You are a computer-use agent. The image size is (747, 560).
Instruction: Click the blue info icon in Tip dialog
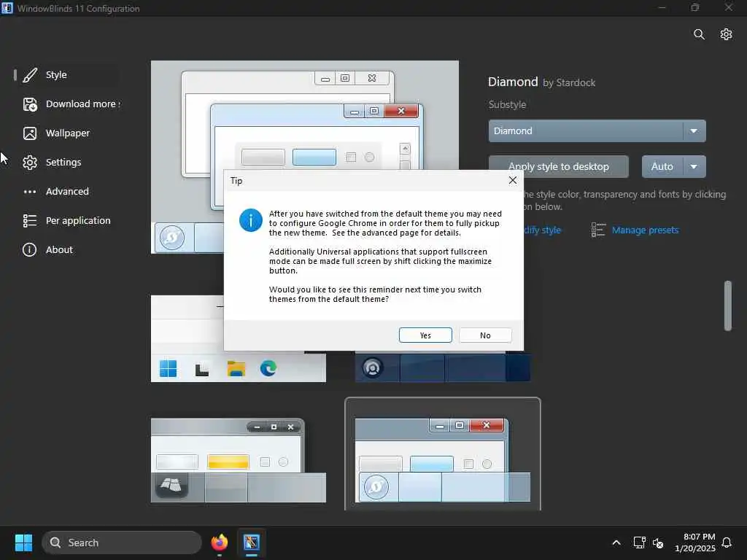tap(251, 220)
